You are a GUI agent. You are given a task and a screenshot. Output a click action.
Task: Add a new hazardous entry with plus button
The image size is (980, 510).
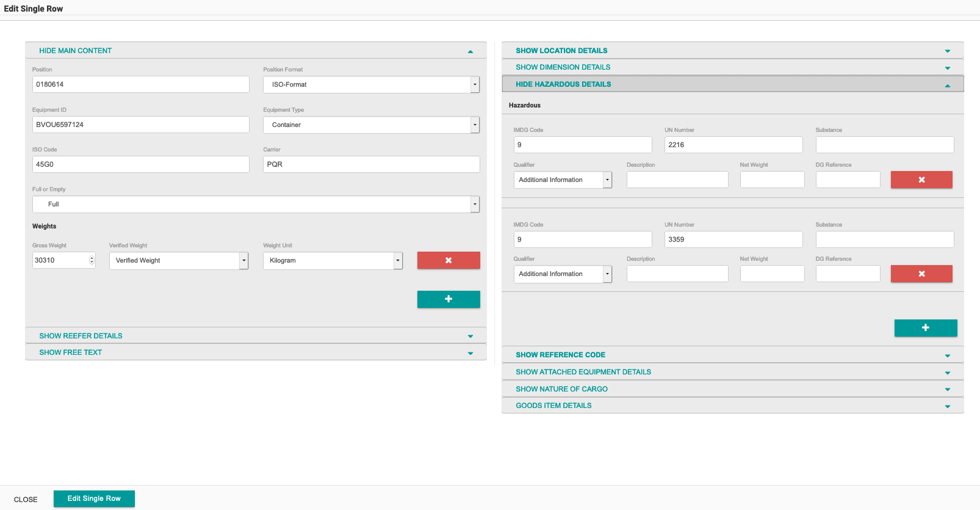pyautogui.click(x=925, y=328)
